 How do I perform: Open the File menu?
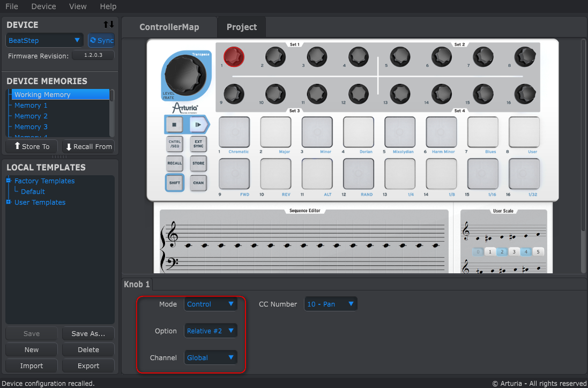pyautogui.click(x=12, y=6)
